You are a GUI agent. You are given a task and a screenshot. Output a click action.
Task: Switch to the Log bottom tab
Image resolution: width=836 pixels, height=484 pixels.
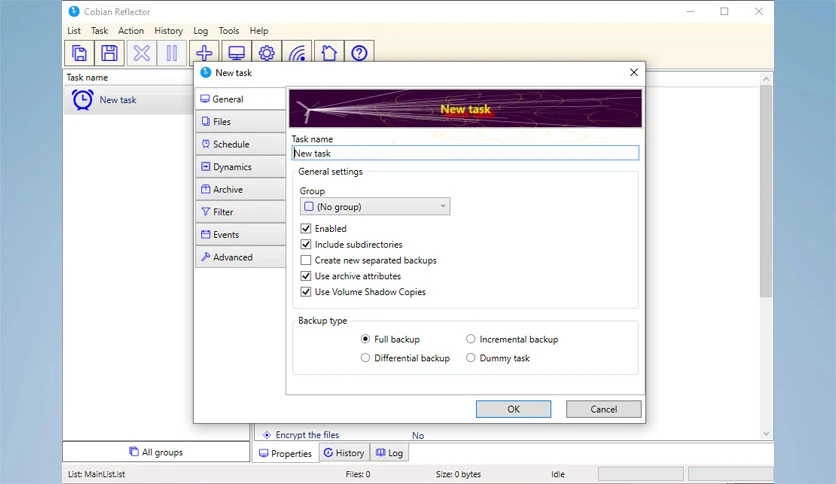[x=389, y=453]
